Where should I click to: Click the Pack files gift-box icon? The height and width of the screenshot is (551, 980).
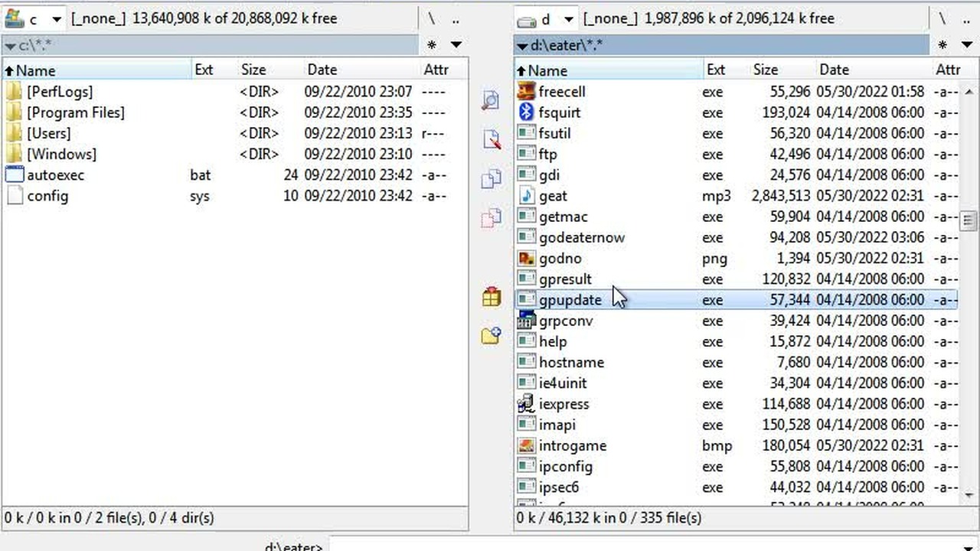tap(491, 297)
